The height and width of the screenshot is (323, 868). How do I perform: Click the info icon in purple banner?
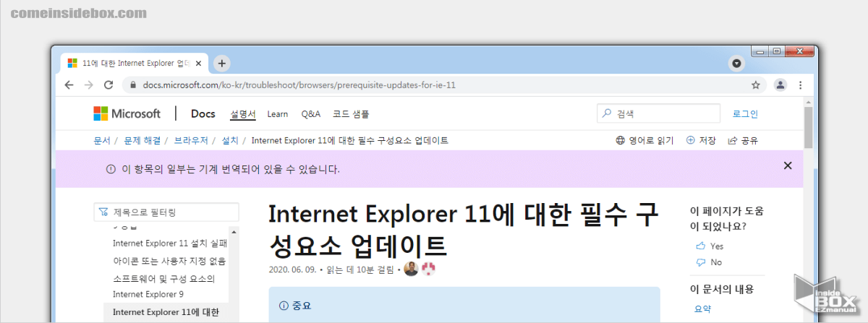click(111, 169)
